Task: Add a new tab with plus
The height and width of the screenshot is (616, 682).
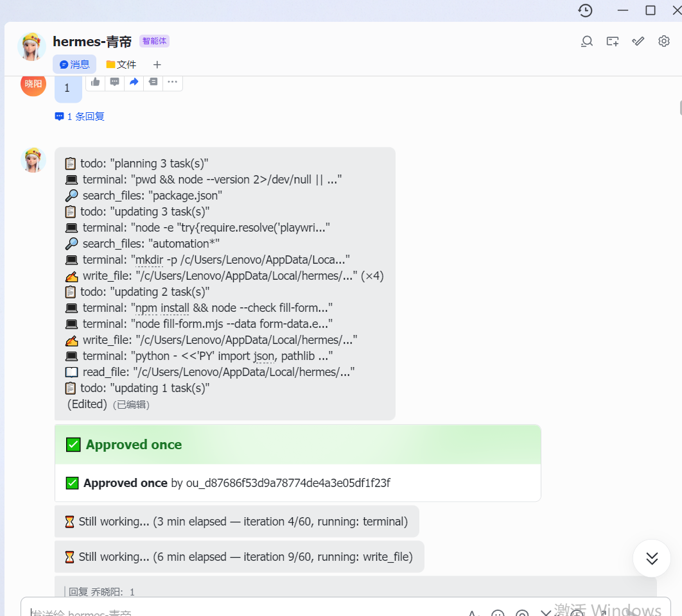Action: pos(157,65)
